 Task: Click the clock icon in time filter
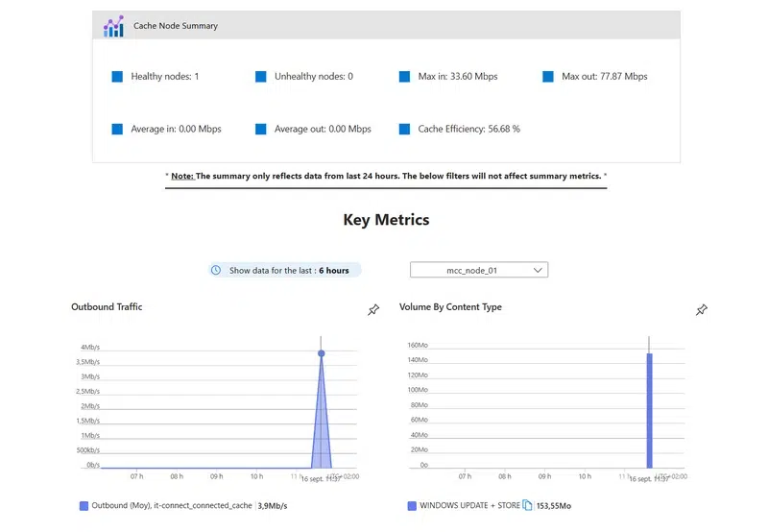click(217, 271)
